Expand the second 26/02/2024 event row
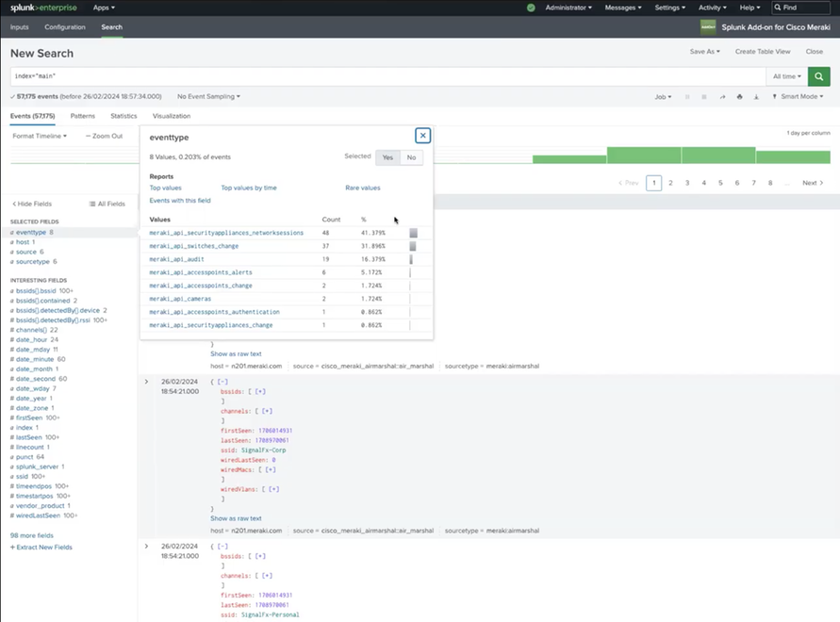This screenshot has width=840, height=622. [144, 546]
